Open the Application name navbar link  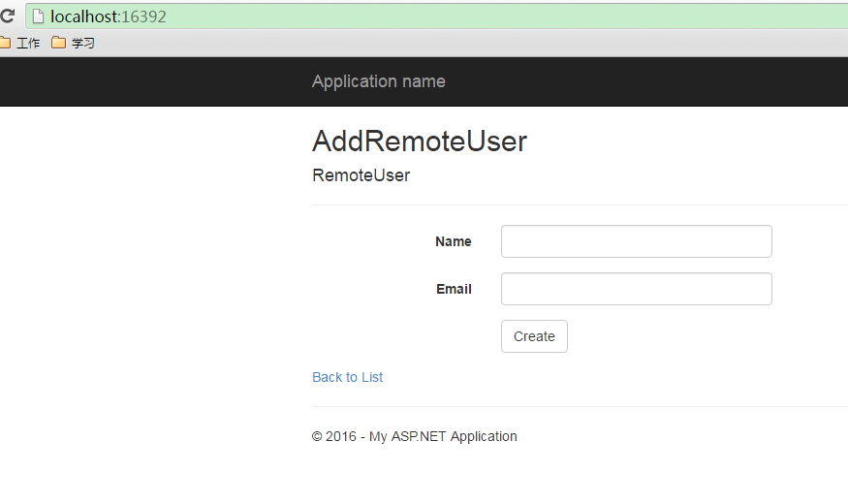coord(378,81)
